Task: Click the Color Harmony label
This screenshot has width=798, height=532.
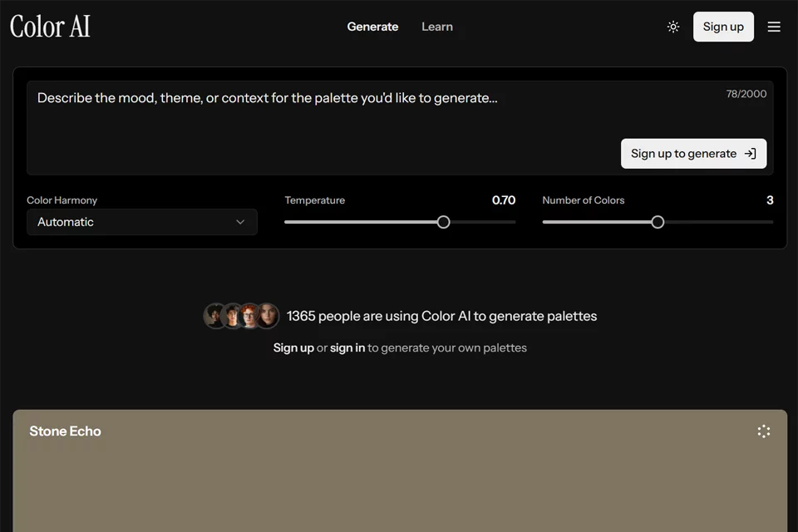Action: pyautogui.click(x=62, y=200)
